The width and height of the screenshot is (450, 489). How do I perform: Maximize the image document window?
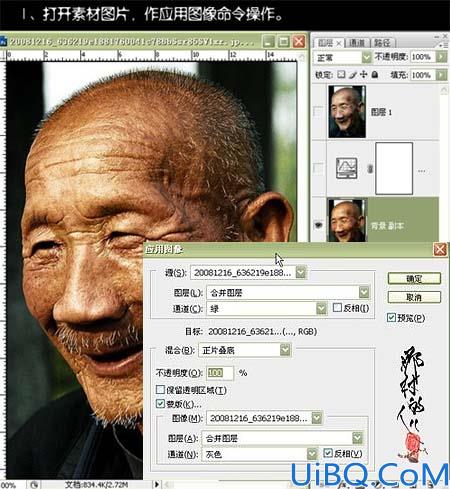pyautogui.click(x=284, y=42)
